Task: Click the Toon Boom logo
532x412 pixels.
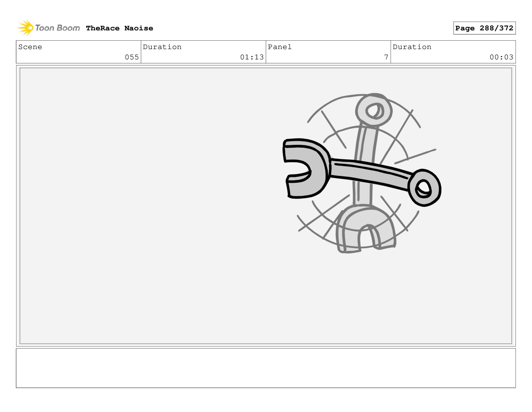Action: point(48,28)
